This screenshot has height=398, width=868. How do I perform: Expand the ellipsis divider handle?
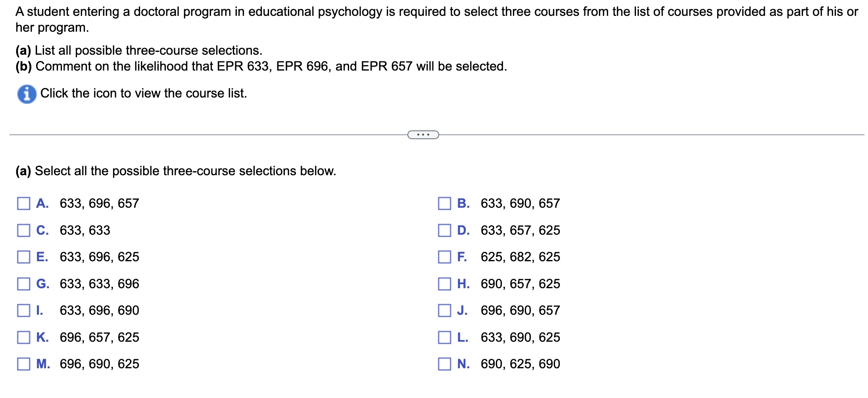point(423,135)
